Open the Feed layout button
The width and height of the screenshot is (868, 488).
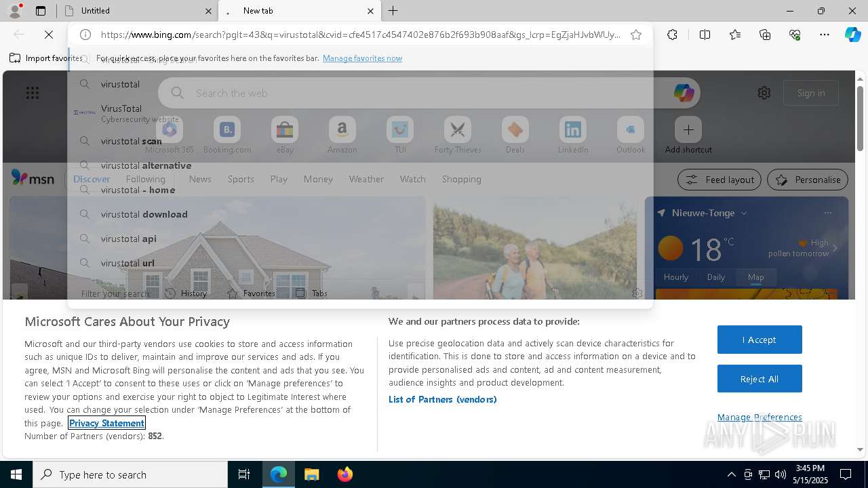pos(719,180)
